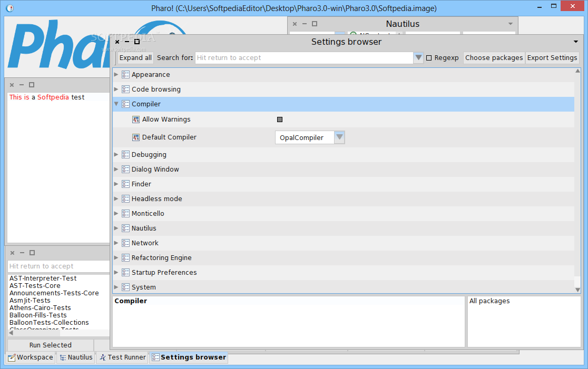The image size is (588, 369).
Task: Click the Monticello group icon
Action: click(125, 214)
